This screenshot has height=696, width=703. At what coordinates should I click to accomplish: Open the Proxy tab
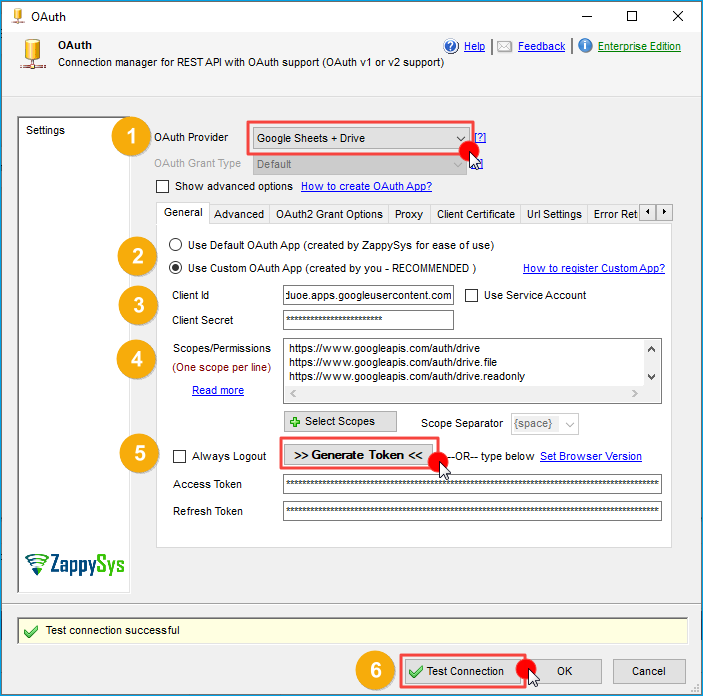click(x=408, y=214)
